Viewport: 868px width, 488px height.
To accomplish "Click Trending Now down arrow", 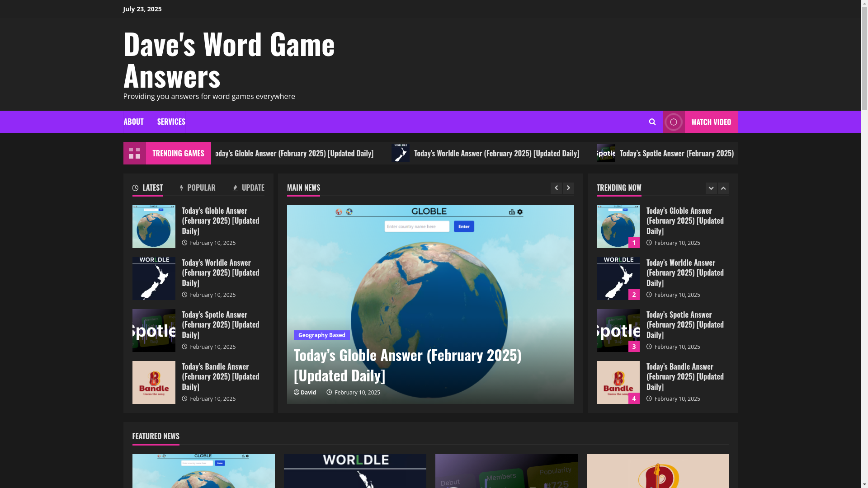I will pyautogui.click(x=711, y=188).
